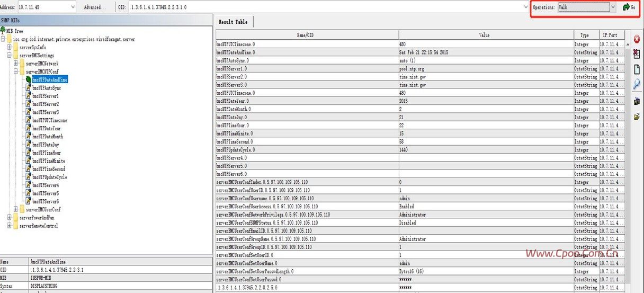644x293 pixels.
Task: Click the pool.ntp.org value cell
Action: click(x=486, y=69)
